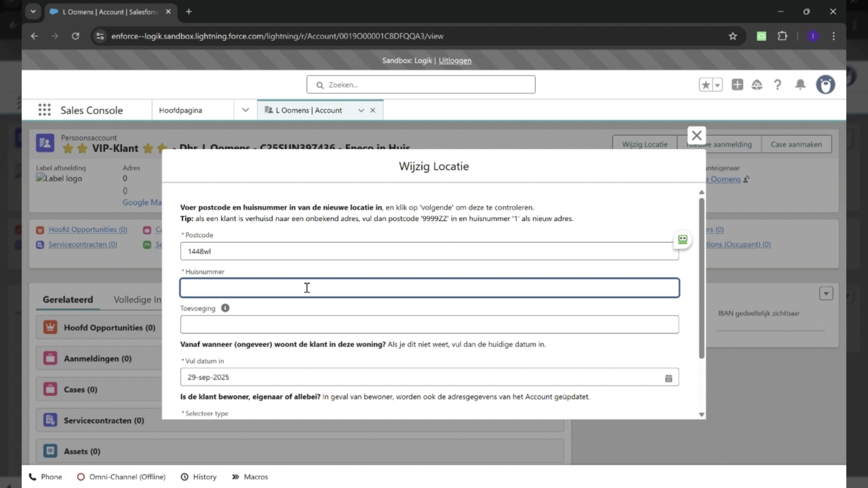
Task: Click the info icon next to Toevoeging
Action: [225, 308]
